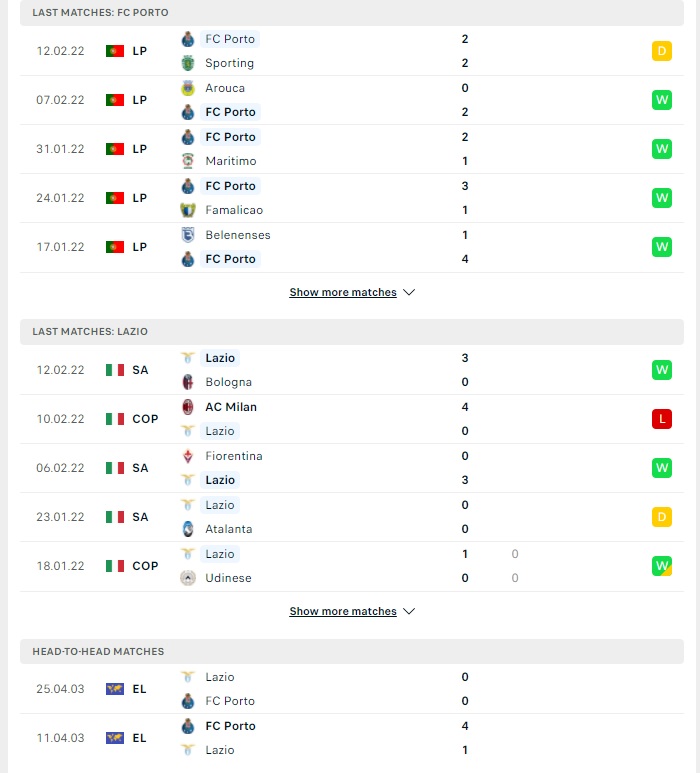The width and height of the screenshot is (700, 773).
Task: Click the Atalanta club crest
Action: [188, 529]
